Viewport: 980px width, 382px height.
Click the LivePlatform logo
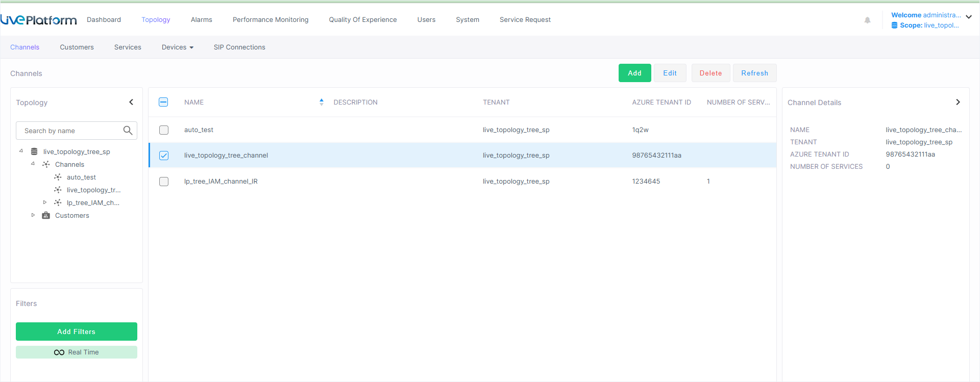[39, 20]
